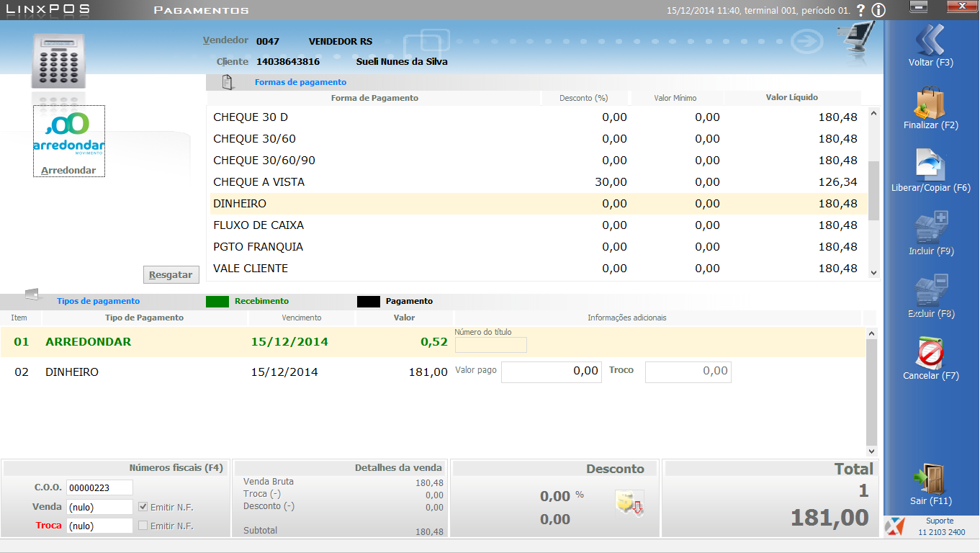This screenshot has height=553, width=980.
Task: Click the black Pagamento color swatch
Action: pyautogui.click(x=369, y=301)
